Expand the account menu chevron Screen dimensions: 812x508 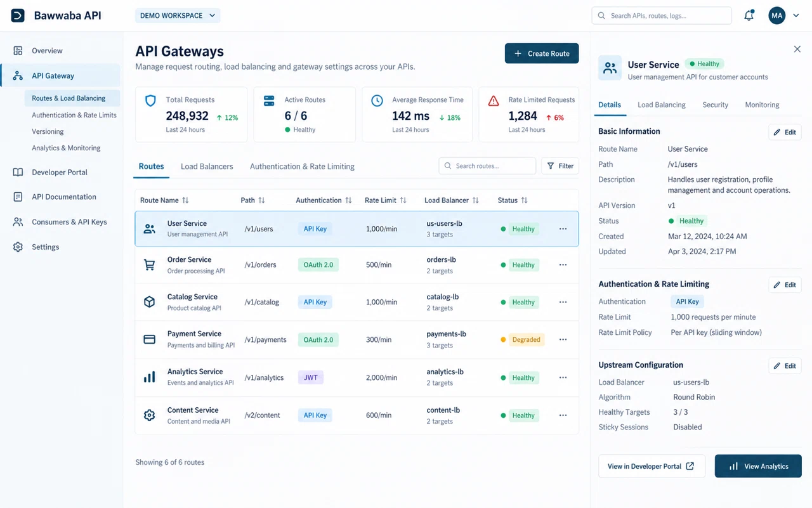pyautogui.click(x=796, y=15)
